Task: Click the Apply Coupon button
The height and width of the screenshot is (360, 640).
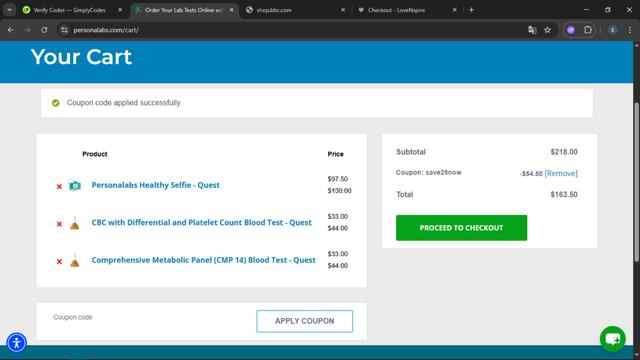Action: tap(304, 321)
